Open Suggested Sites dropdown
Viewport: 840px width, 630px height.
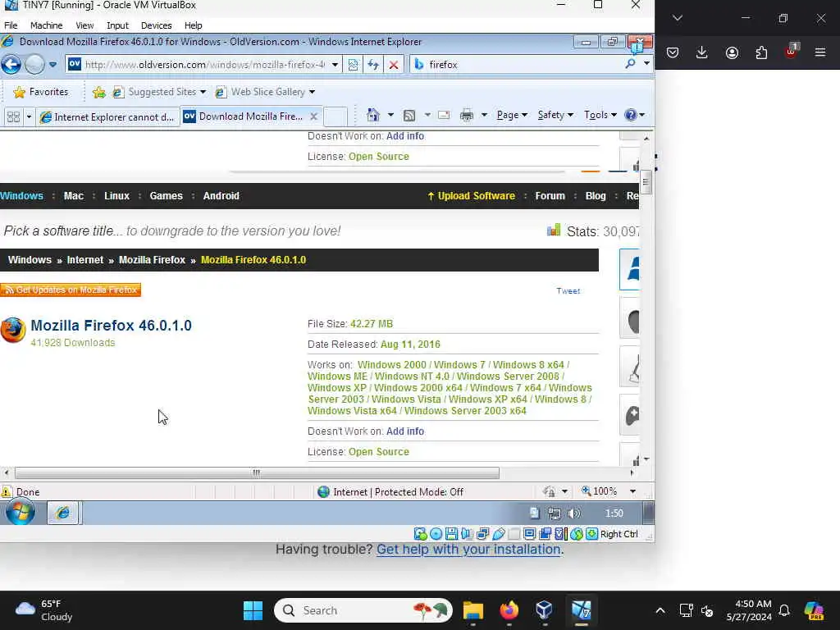coord(160,92)
